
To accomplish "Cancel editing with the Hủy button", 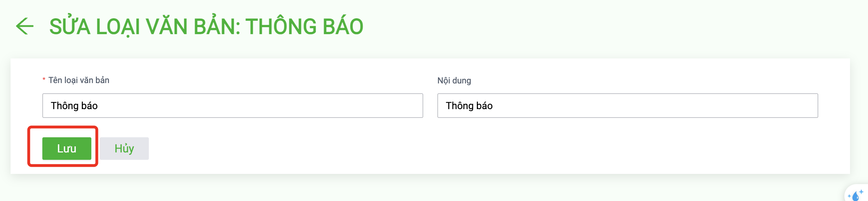I will [x=124, y=149].
